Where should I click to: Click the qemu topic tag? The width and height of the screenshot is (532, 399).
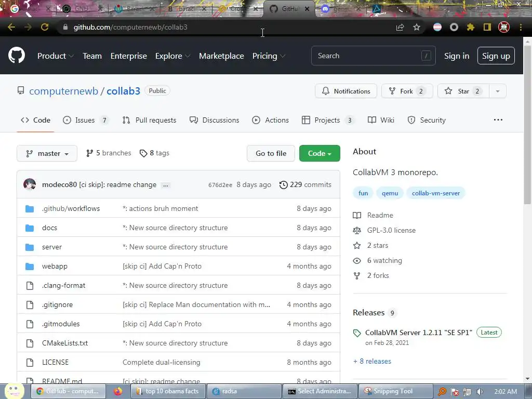coord(390,193)
